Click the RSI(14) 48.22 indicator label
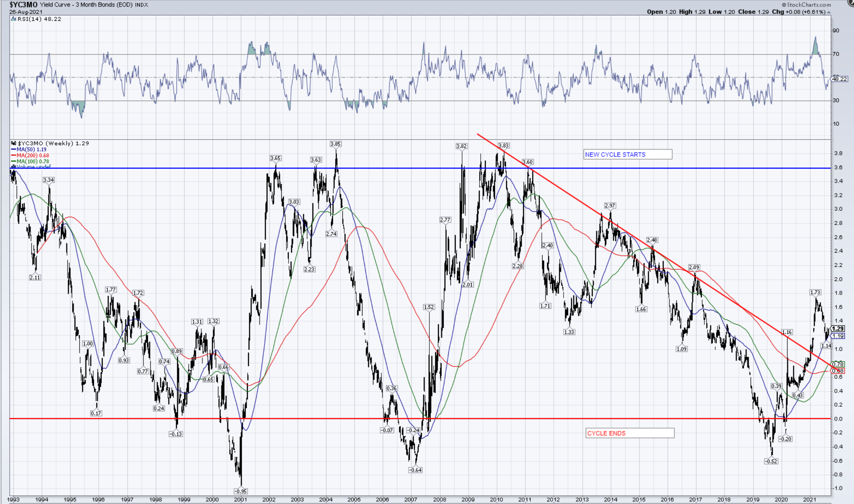The height and width of the screenshot is (504, 854). (x=39, y=19)
